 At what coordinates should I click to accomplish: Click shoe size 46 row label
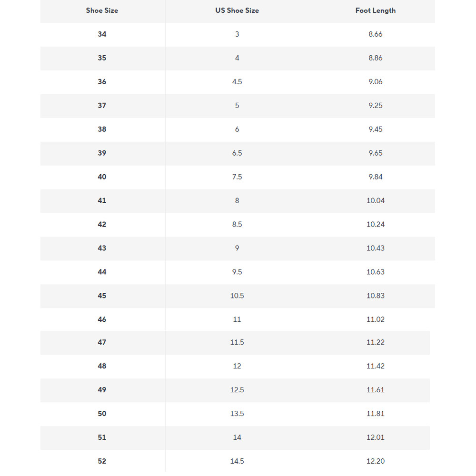pos(102,320)
